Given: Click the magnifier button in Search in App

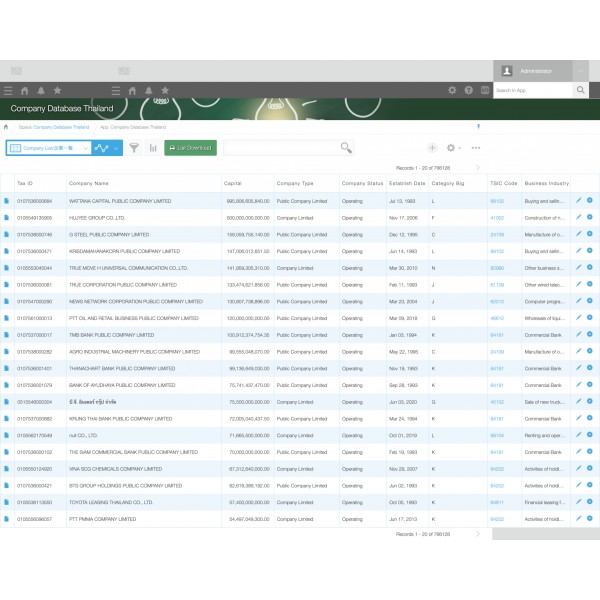Looking at the screenshot, I should [x=580, y=90].
